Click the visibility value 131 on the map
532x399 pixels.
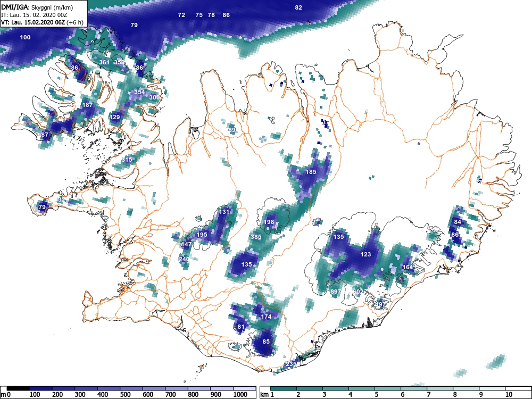(x=225, y=212)
